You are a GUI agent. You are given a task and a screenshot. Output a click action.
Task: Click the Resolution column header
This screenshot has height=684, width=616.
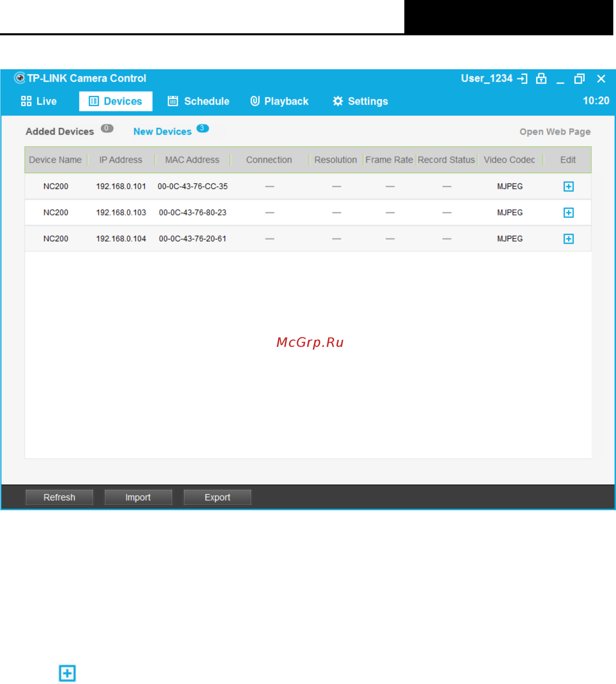tap(335, 160)
